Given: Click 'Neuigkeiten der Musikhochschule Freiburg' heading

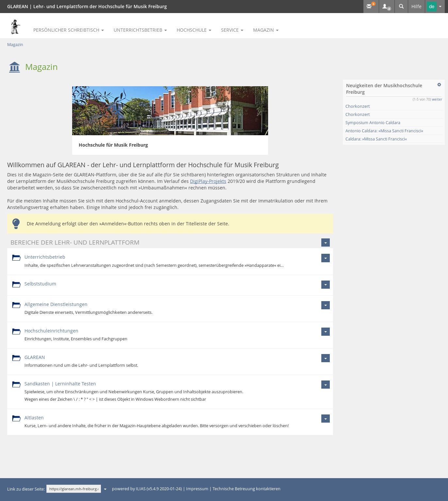Looking at the screenshot, I should (x=384, y=89).
